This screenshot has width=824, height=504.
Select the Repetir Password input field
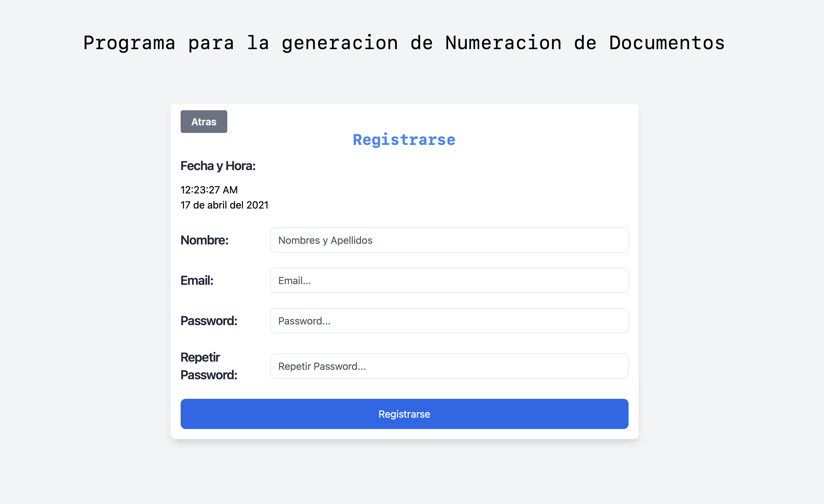click(449, 366)
